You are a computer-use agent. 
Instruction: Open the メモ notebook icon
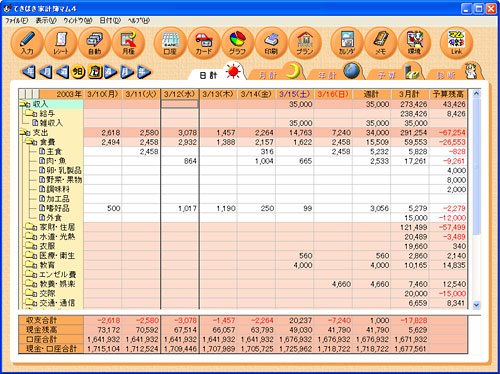(x=380, y=43)
